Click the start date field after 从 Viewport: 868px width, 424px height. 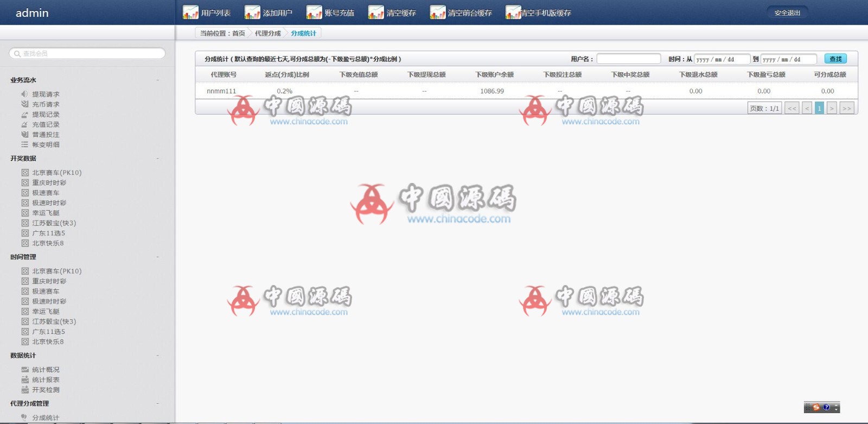(722, 59)
